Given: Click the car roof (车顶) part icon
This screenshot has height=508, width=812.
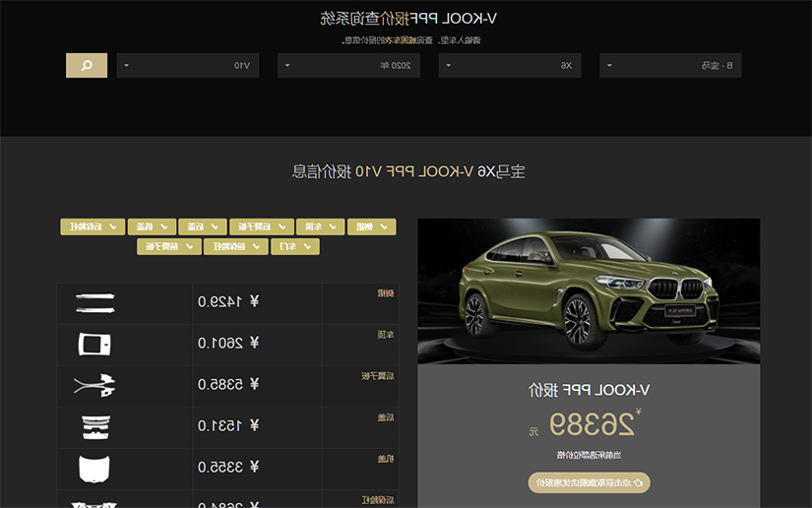Looking at the screenshot, I should coord(94,345).
